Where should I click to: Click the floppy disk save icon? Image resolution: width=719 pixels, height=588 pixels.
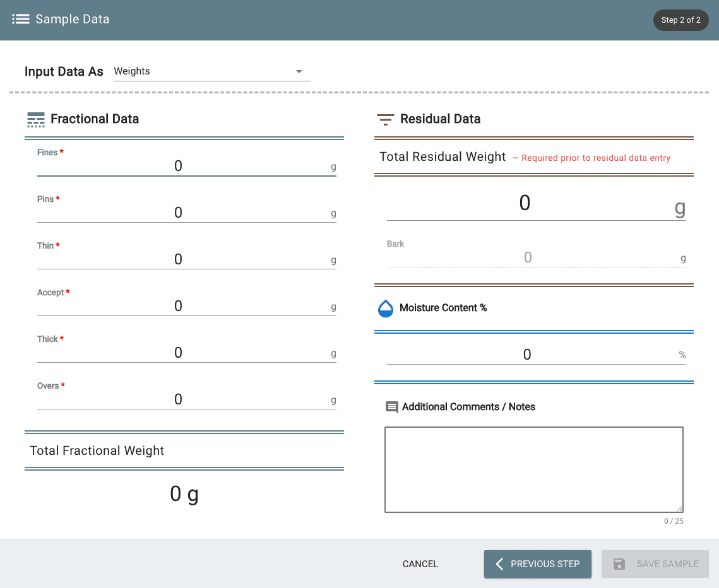pos(619,563)
